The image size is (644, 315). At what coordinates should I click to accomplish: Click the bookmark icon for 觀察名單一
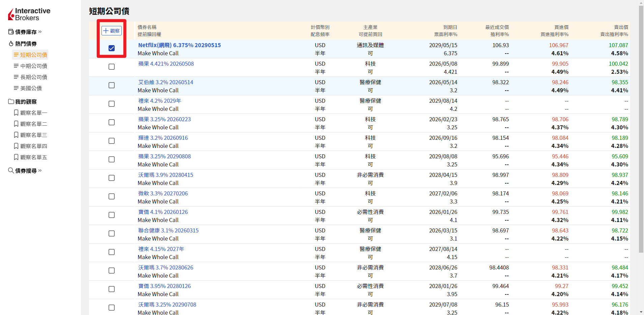[x=16, y=113]
